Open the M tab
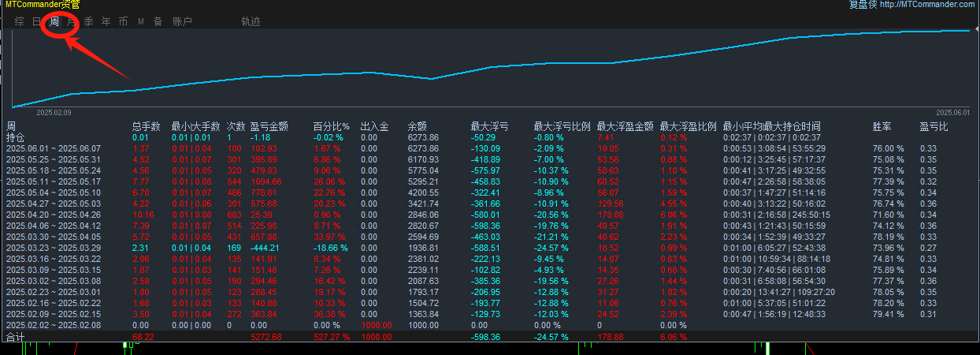 click(x=141, y=21)
